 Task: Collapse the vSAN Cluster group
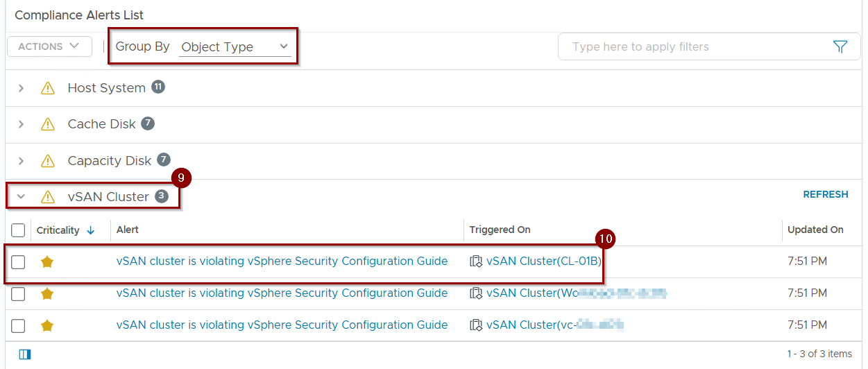click(21, 197)
